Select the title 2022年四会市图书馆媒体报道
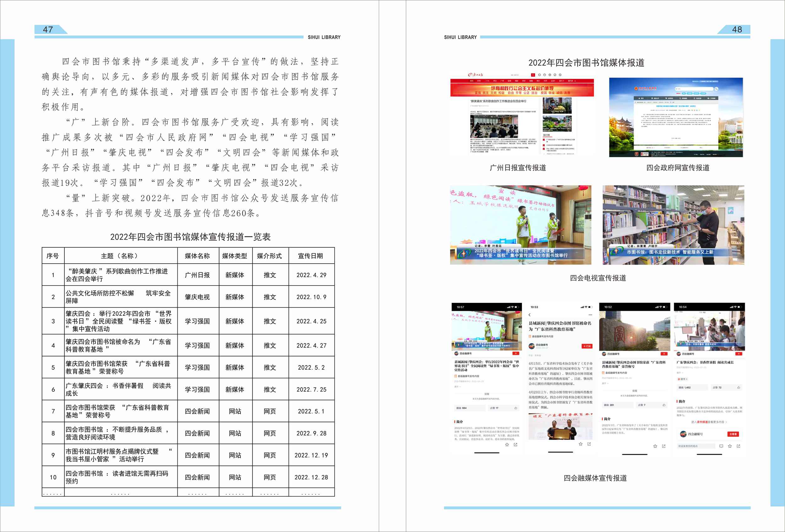The width and height of the screenshot is (785, 532). coord(586,63)
